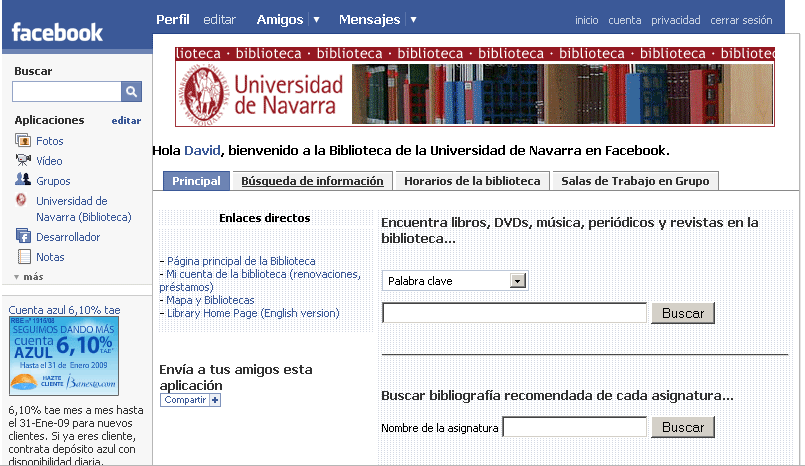Click Buscar button next to Nombre de la asignatura
The height and width of the screenshot is (466, 805).
coord(683,427)
